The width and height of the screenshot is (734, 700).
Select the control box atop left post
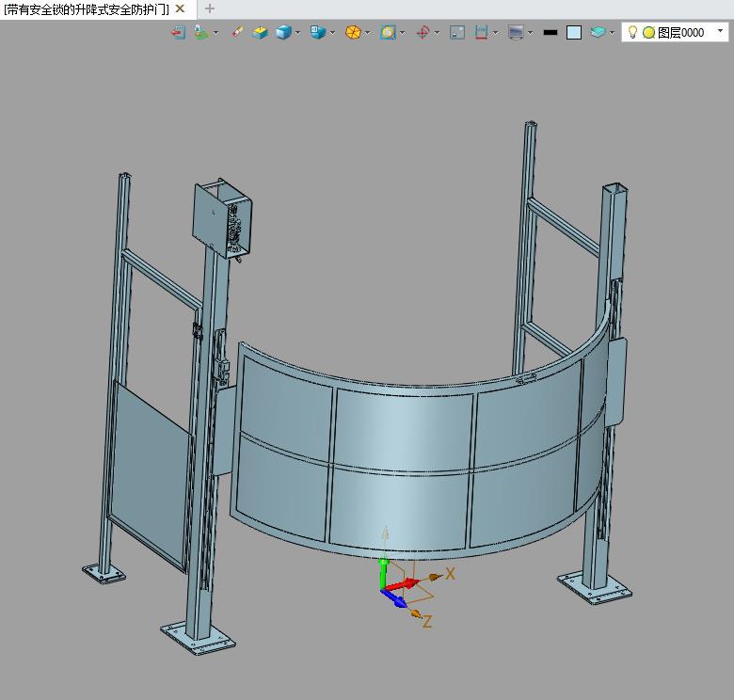[x=222, y=218]
